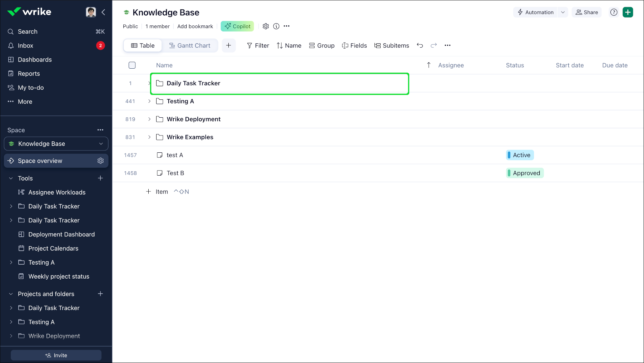Screen dimensions: 644x363
Task: Click the sort ascending arrow in Name column
Action: 429,65
